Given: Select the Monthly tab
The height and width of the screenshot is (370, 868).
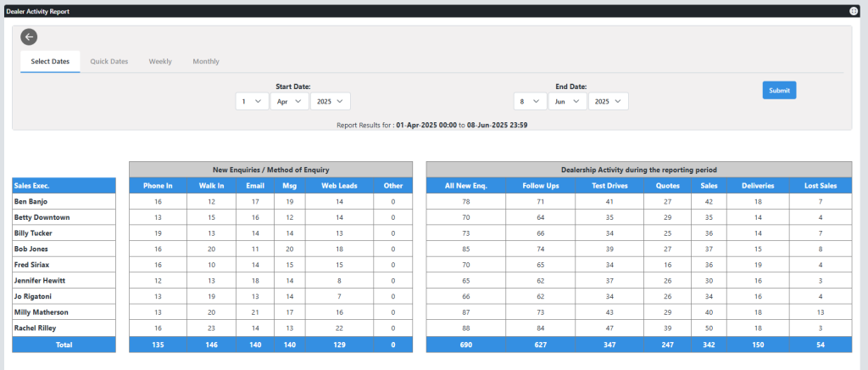Looking at the screenshot, I should click(206, 62).
